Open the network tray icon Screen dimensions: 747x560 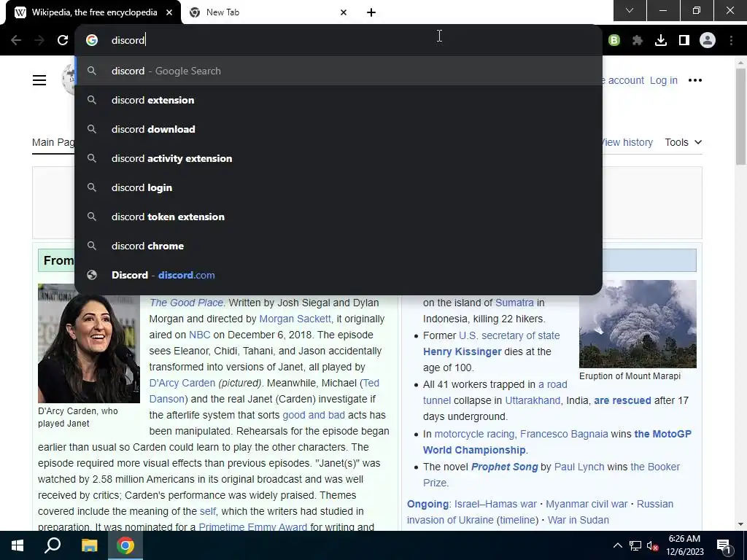pyautogui.click(x=635, y=545)
